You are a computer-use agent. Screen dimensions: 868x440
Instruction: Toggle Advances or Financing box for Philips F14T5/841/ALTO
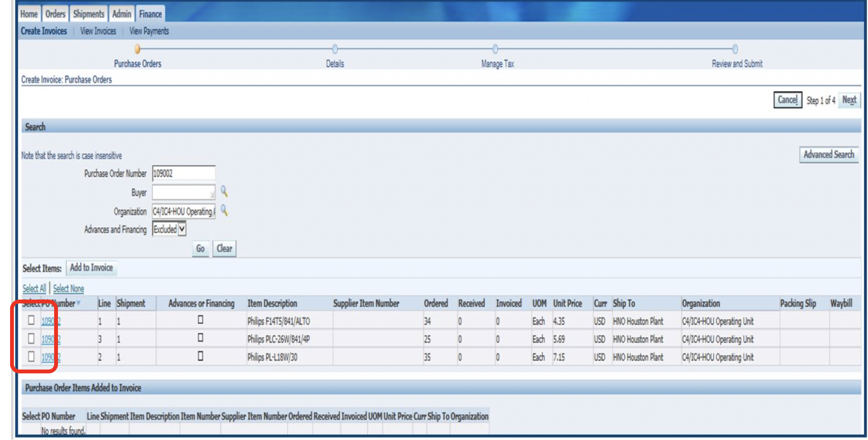click(x=201, y=320)
